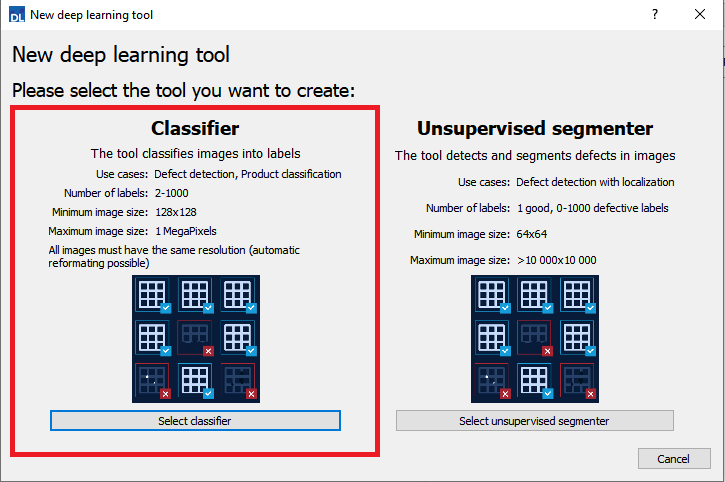This screenshot has height=482, width=725.
Task: Click bottom-right defective cell in segmenter illustration
Action: click(x=578, y=381)
